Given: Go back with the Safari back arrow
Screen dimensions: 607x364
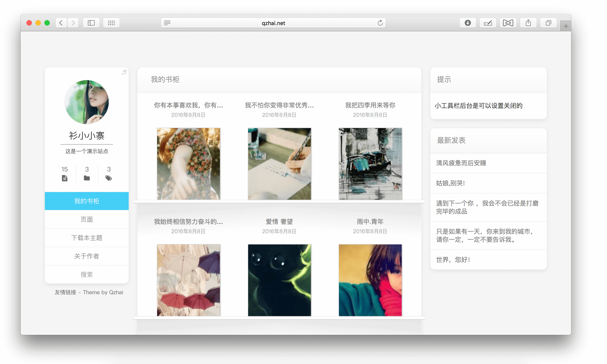Looking at the screenshot, I should (61, 23).
